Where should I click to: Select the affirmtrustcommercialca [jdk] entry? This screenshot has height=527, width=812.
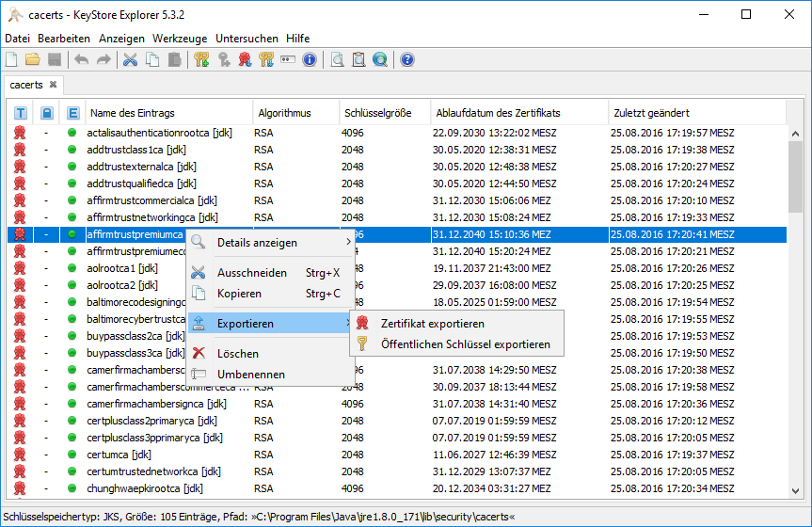click(x=151, y=200)
